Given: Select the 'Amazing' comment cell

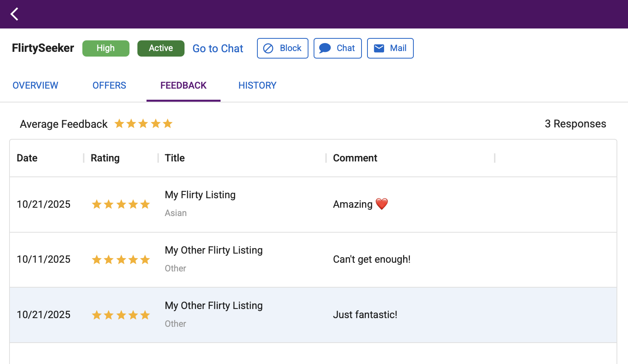Looking at the screenshot, I should [x=360, y=204].
